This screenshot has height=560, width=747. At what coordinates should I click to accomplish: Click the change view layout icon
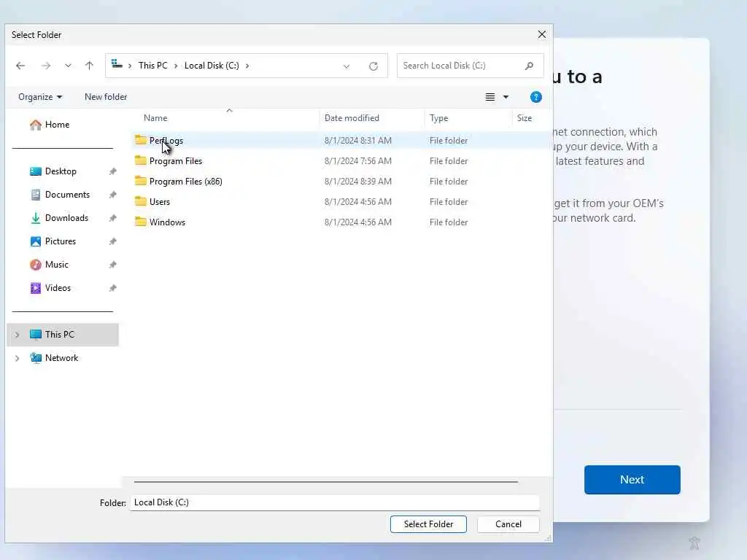pos(489,97)
